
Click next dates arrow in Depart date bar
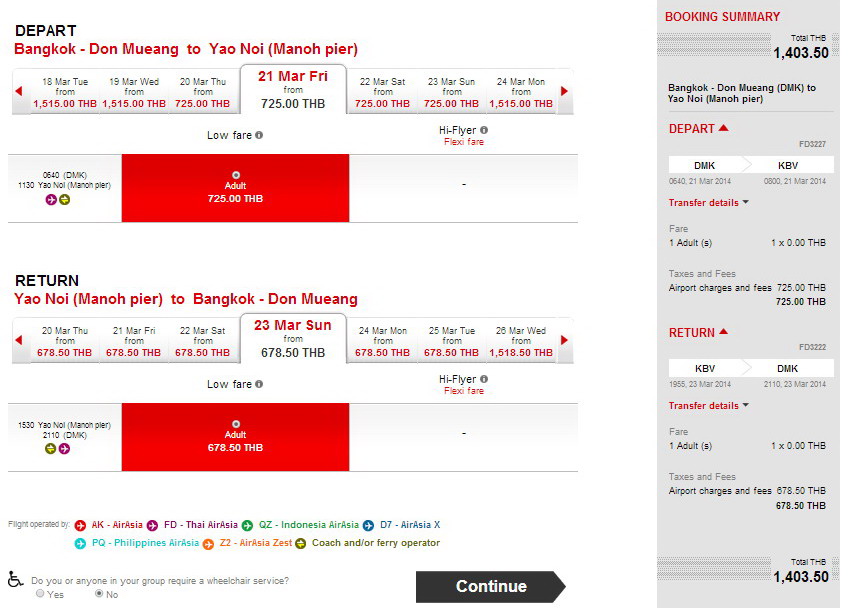(x=564, y=92)
